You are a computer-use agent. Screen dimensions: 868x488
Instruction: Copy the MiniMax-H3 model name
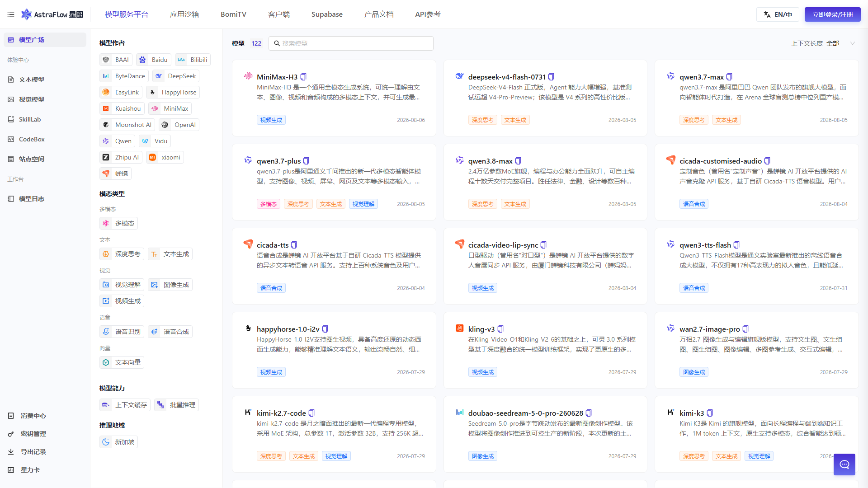tap(303, 77)
